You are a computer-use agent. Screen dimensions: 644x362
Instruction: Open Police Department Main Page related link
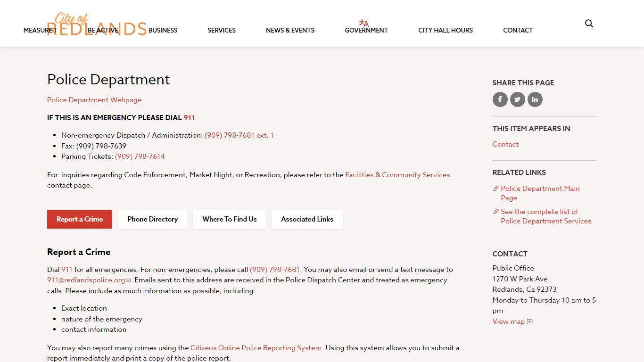540,193
